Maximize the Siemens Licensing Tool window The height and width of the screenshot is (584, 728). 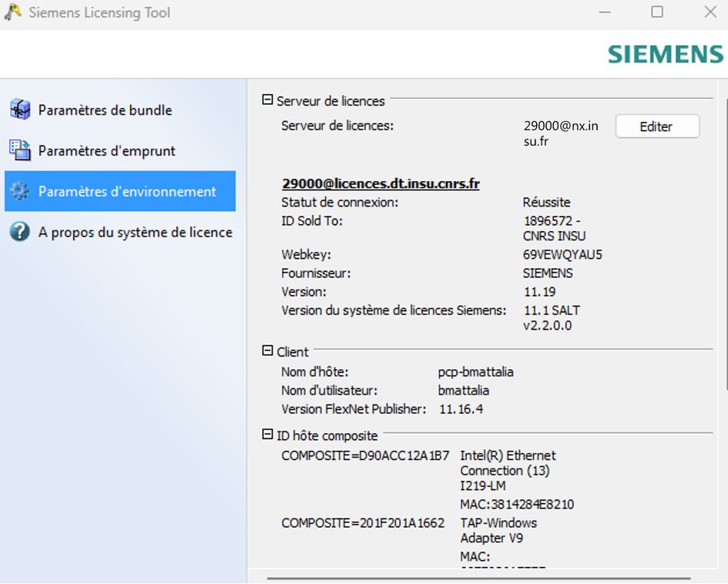click(x=657, y=12)
